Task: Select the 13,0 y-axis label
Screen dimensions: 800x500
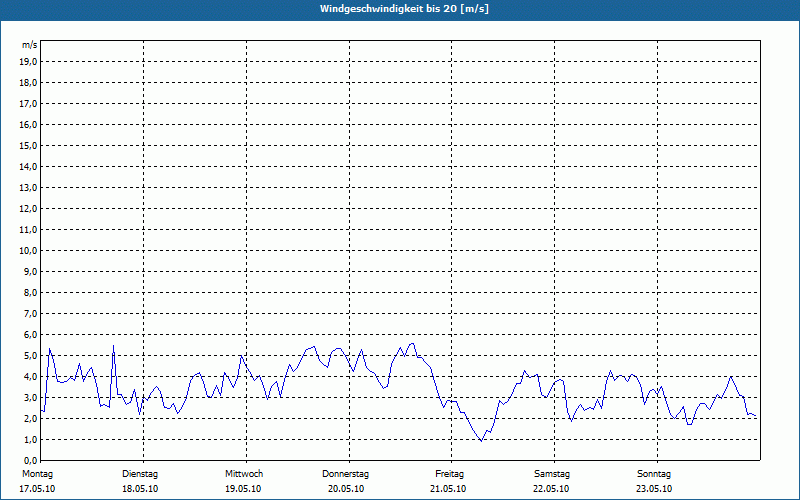Action: tap(29, 188)
